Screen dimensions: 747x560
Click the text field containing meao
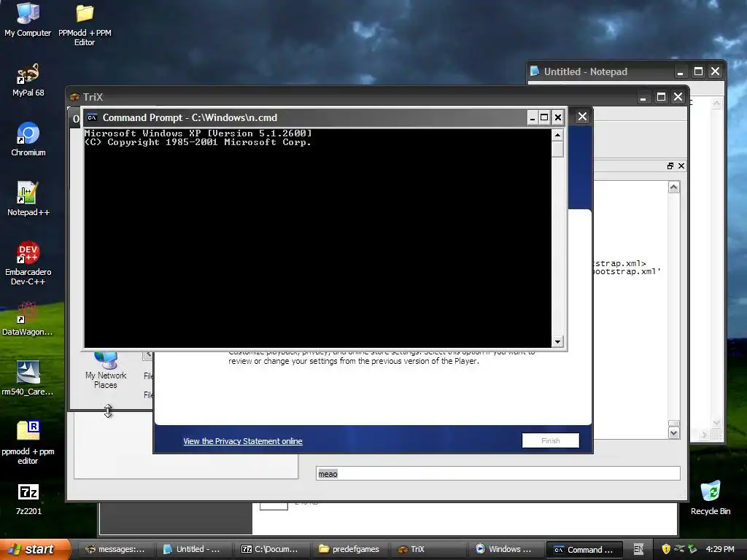pyautogui.click(x=498, y=473)
